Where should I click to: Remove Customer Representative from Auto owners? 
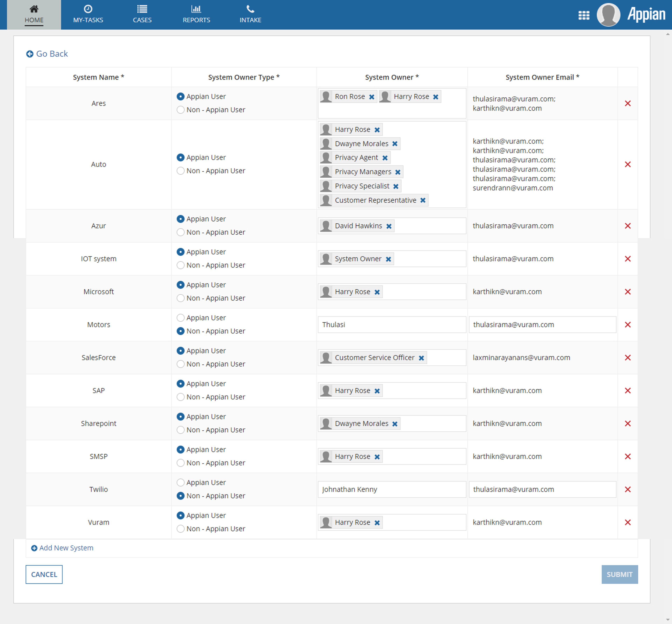coord(423,201)
